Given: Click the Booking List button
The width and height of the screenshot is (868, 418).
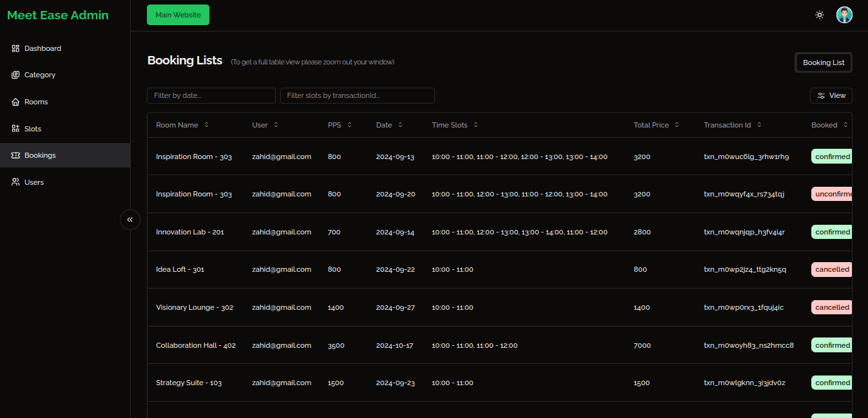Looking at the screenshot, I should coord(823,62).
